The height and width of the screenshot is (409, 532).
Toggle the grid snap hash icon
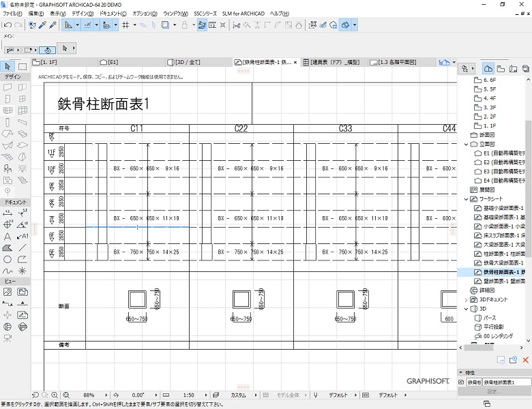(125, 25)
